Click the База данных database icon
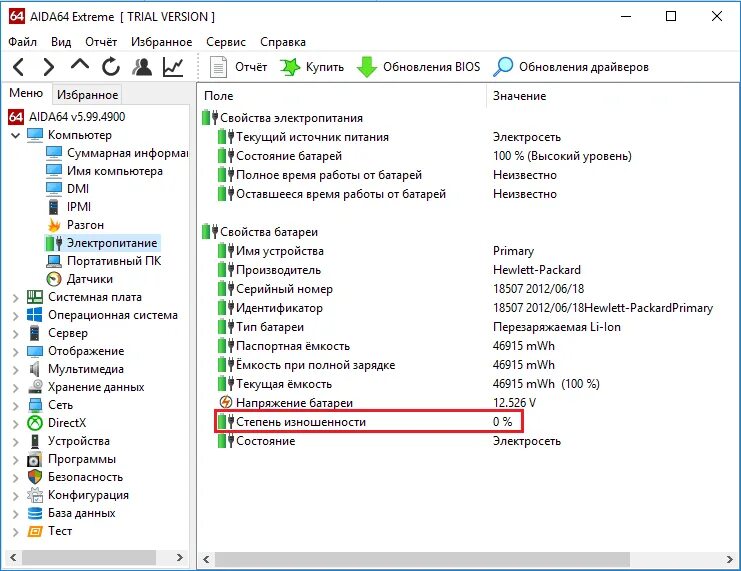Viewport: 741px width, 571px height. pos(35,513)
